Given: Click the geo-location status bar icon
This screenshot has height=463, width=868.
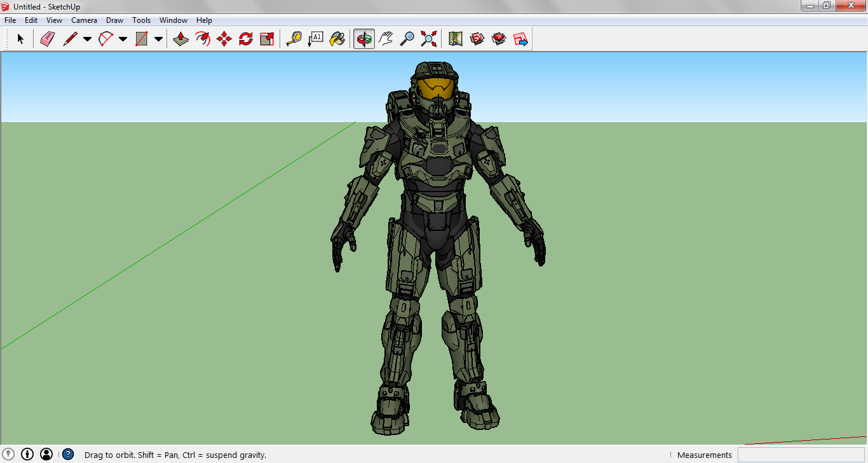Looking at the screenshot, I should tap(9, 454).
